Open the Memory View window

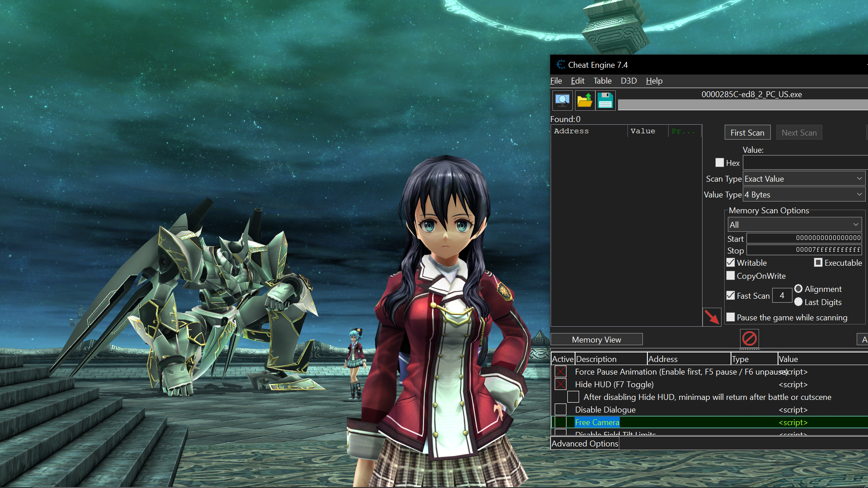[x=596, y=339]
